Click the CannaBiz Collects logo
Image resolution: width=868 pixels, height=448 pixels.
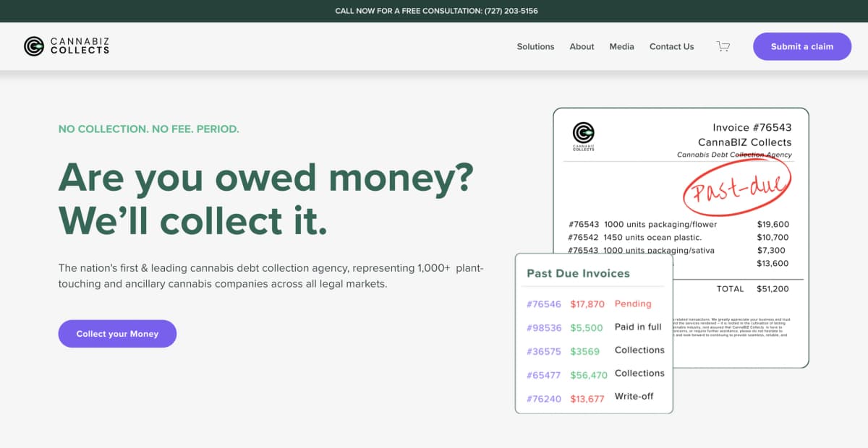tap(67, 46)
